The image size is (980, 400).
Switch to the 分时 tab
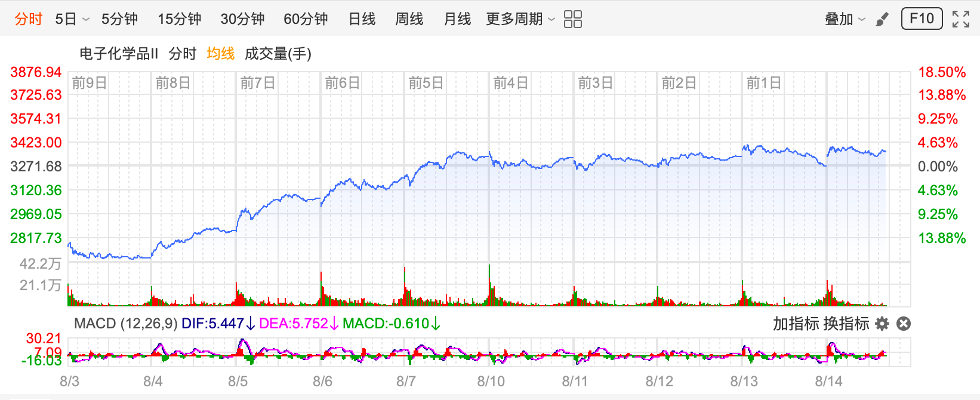pyautogui.click(x=29, y=19)
